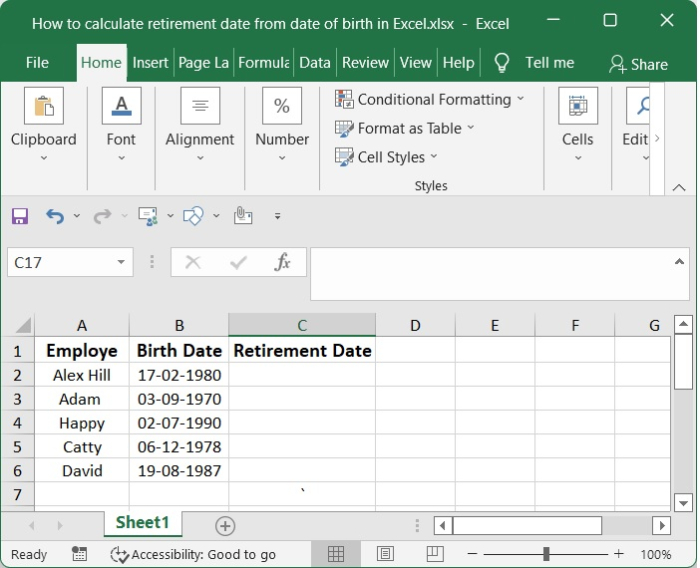The width and height of the screenshot is (700, 568).
Task: Click the Undo arrow icon
Action: [55, 216]
